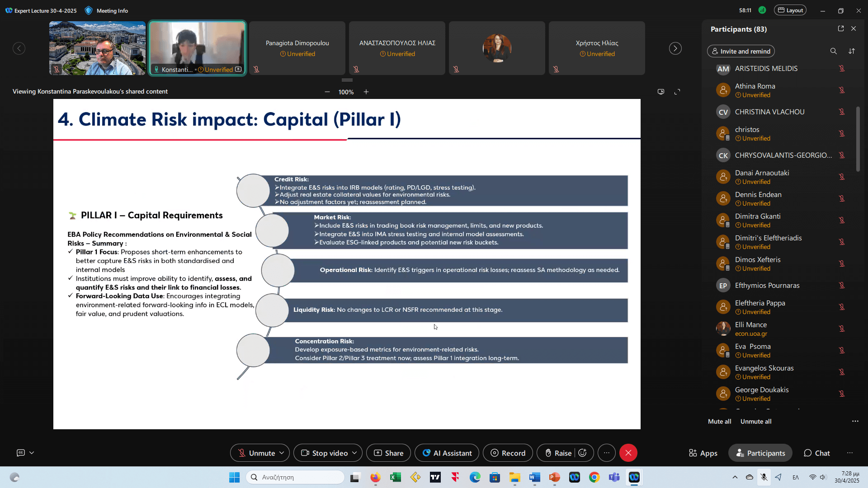Raise your hand

pyautogui.click(x=558, y=453)
